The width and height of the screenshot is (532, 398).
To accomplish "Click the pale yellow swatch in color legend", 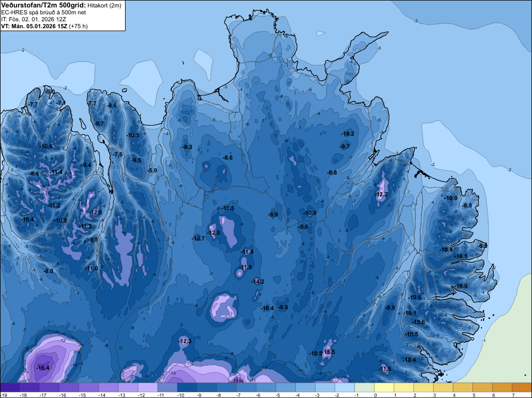I will [x=385, y=387].
